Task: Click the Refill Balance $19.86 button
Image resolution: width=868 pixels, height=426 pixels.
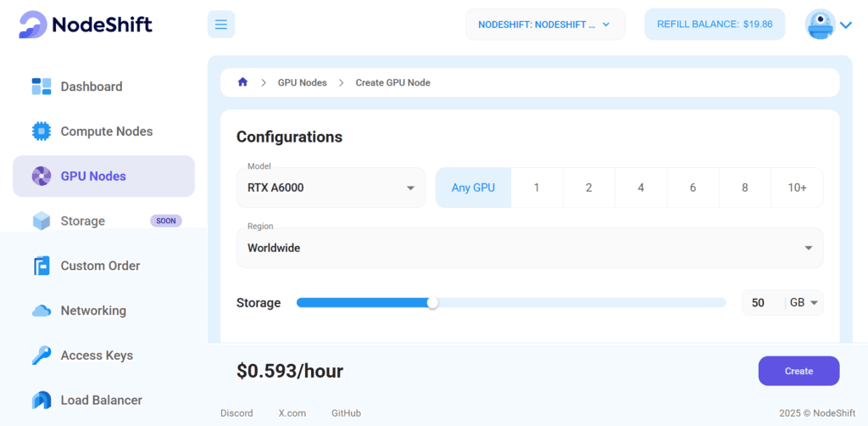Action: (715, 25)
